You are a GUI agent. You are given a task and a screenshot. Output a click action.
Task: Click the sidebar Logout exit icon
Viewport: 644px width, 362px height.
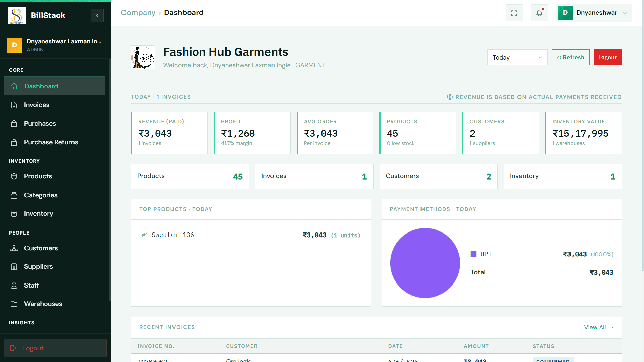coord(13,348)
